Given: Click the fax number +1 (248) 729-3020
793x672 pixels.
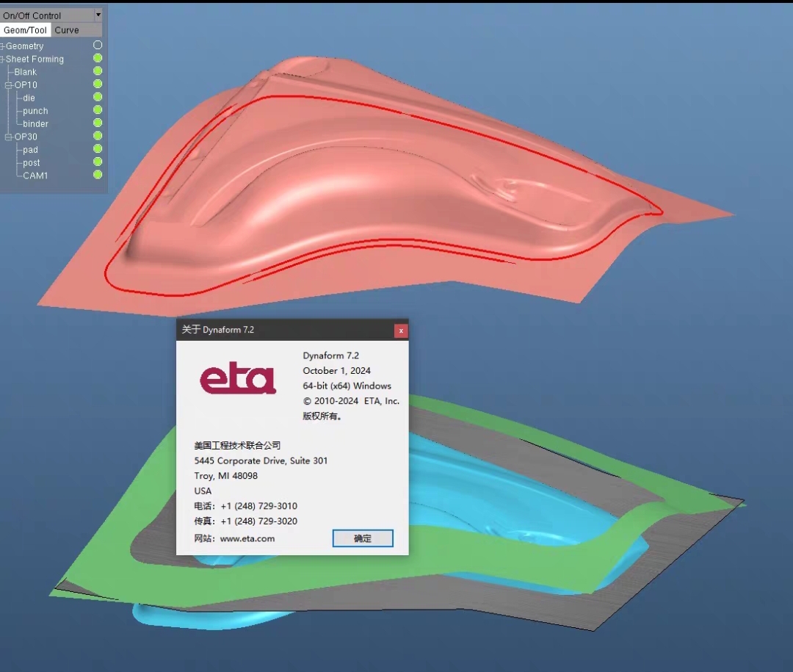Looking at the screenshot, I should (259, 521).
